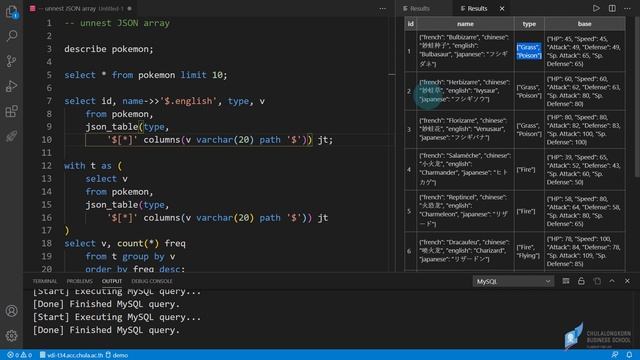Image resolution: width=640 pixels, height=360 pixels.
Task: Click the Fire, Flying type cell in row 6
Action: click(529, 251)
